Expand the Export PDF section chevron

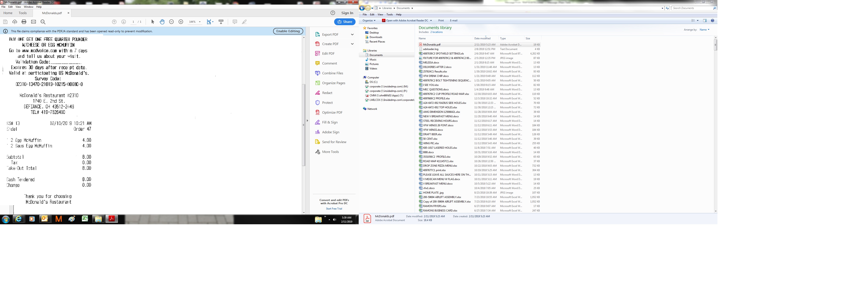pos(352,34)
